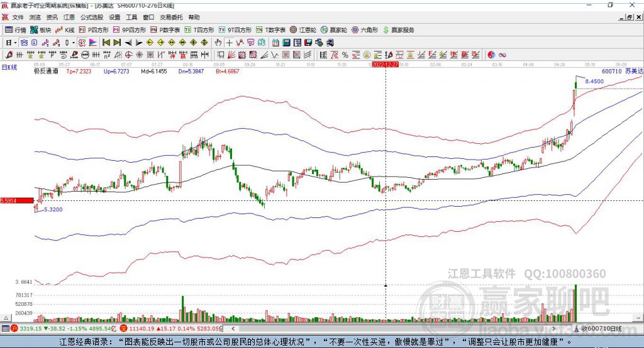Open the 9P四方形 tool

coord(130,30)
